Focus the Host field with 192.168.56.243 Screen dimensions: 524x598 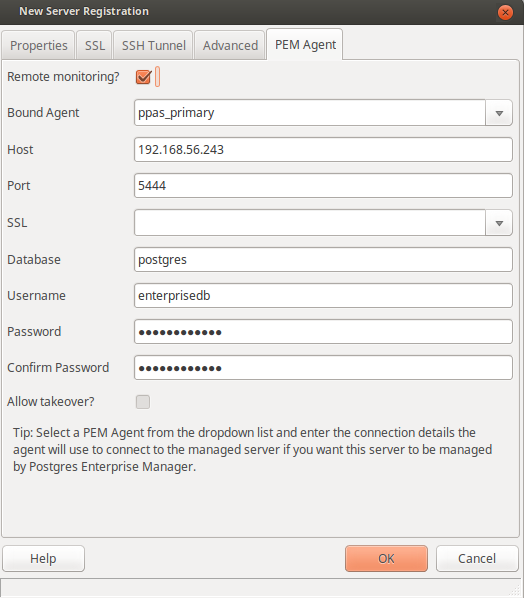pyautogui.click(x=323, y=150)
